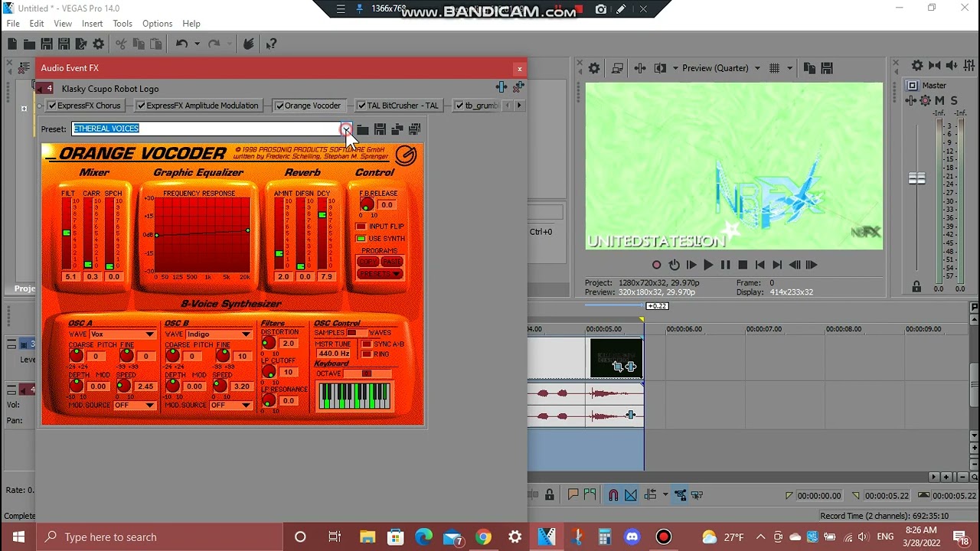Screen dimensions: 980x551
Task: Stop the video preview playback
Action: [743, 265]
